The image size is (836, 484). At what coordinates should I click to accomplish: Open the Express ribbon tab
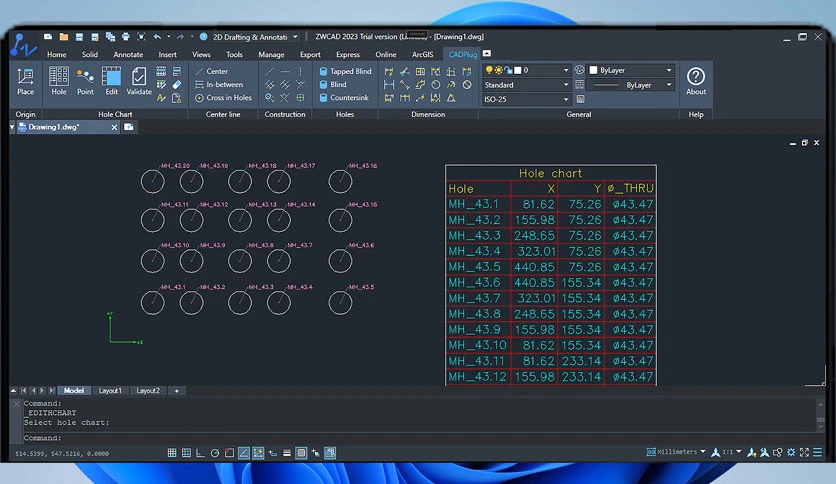(348, 54)
